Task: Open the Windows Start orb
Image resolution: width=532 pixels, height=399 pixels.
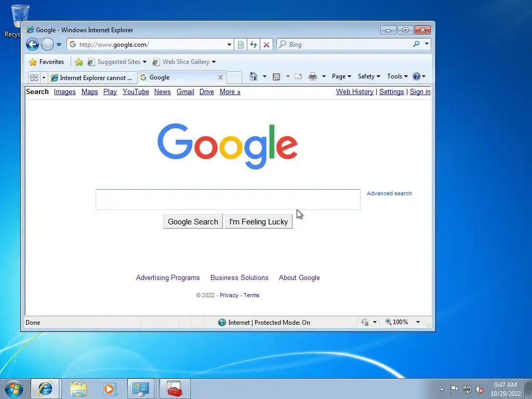Action: click(14, 389)
